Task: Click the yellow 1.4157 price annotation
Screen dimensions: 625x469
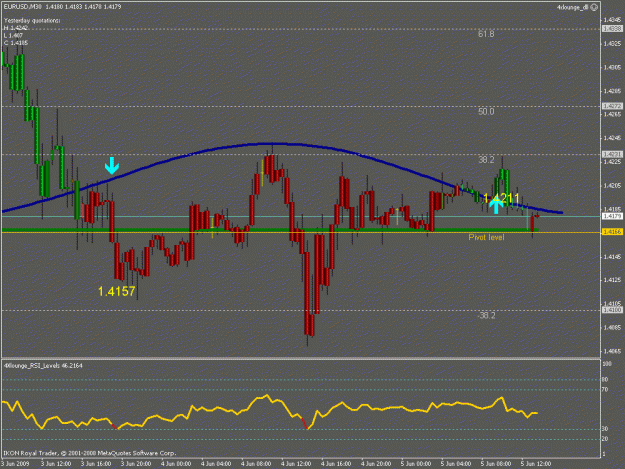Action: tap(117, 291)
